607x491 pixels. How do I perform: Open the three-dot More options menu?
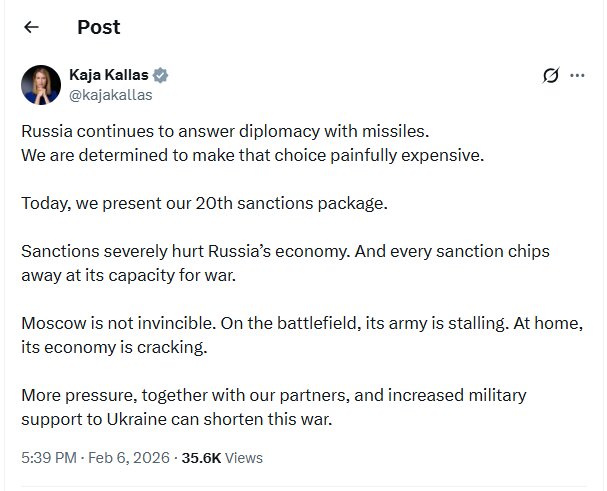pos(577,75)
